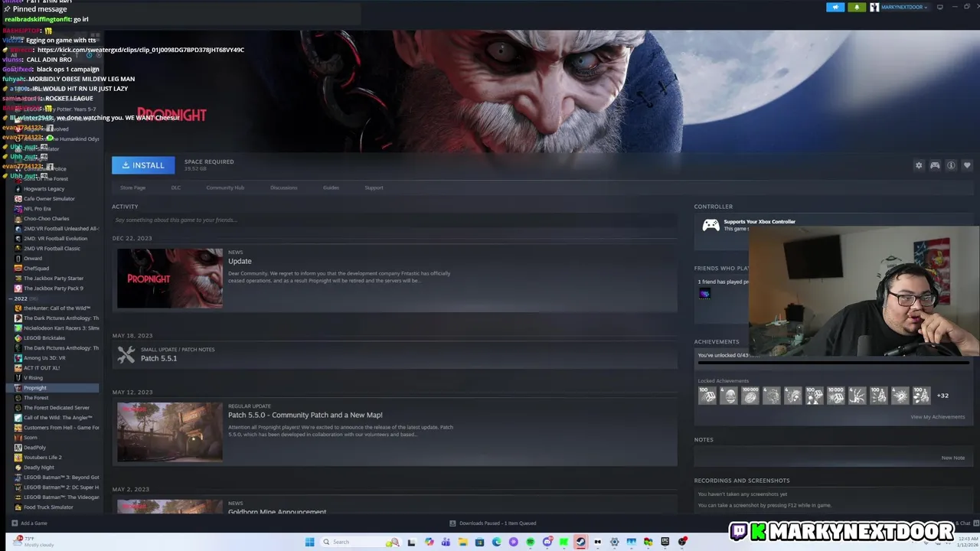The width and height of the screenshot is (980, 551).
Task: Select Onward in the library list
Action: pos(32,258)
